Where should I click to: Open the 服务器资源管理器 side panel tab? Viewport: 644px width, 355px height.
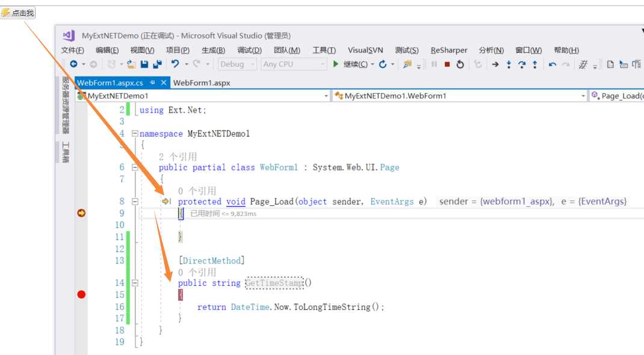pos(66,105)
